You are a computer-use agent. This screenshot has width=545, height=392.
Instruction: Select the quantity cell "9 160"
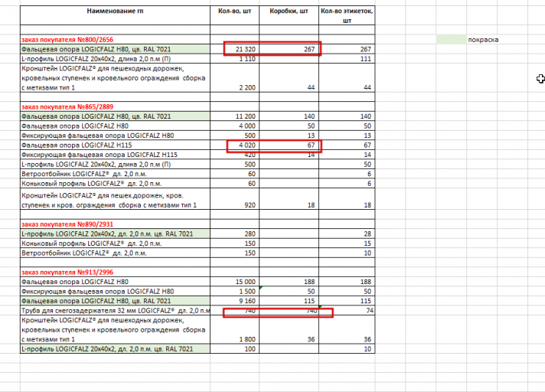coord(235,301)
